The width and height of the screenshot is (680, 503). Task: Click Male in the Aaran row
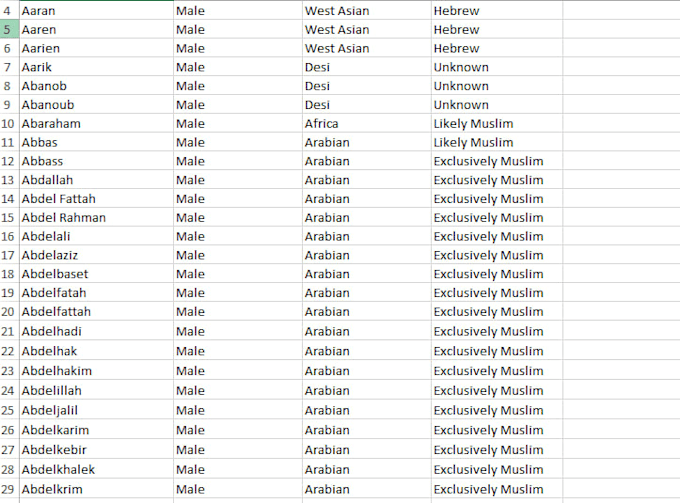(238, 10)
